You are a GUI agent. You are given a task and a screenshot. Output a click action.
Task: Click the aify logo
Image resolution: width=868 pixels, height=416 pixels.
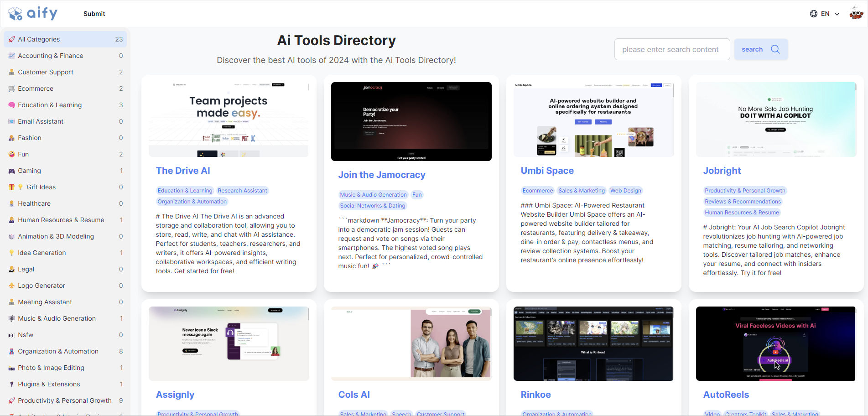click(33, 14)
